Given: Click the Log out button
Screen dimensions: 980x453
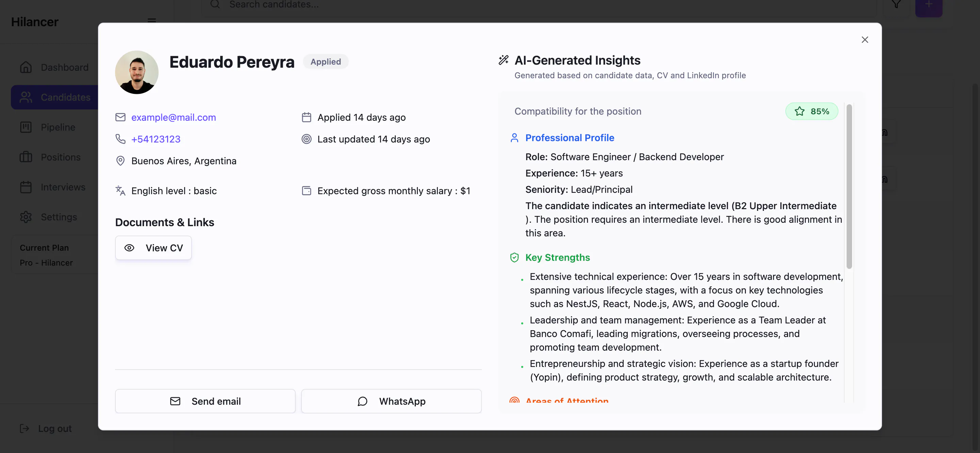Looking at the screenshot, I should (46, 429).
